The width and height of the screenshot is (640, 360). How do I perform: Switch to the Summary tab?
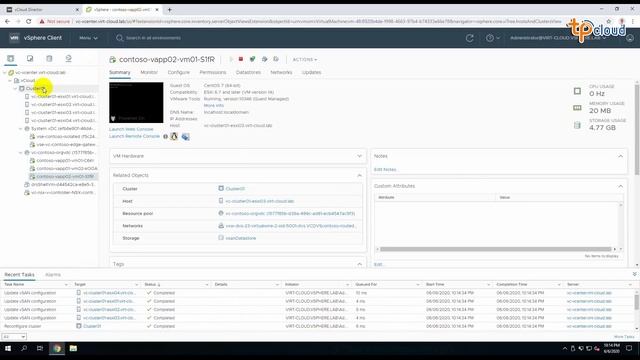(x=120, y=72)
